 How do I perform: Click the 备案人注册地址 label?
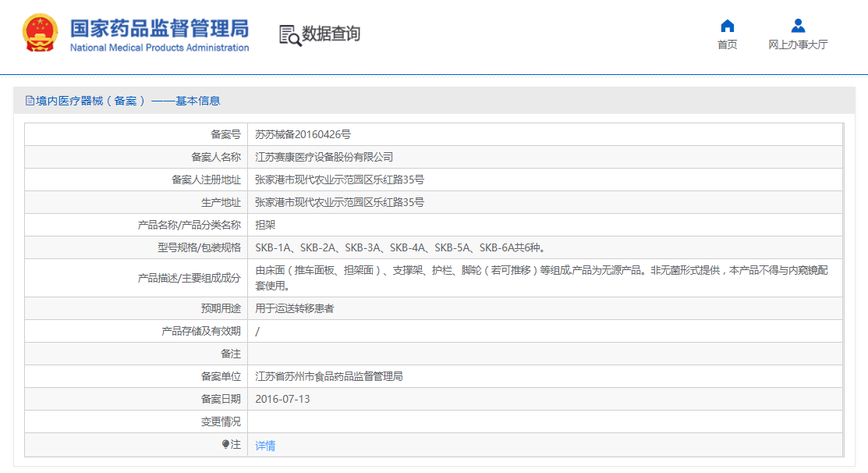[206, 180]
